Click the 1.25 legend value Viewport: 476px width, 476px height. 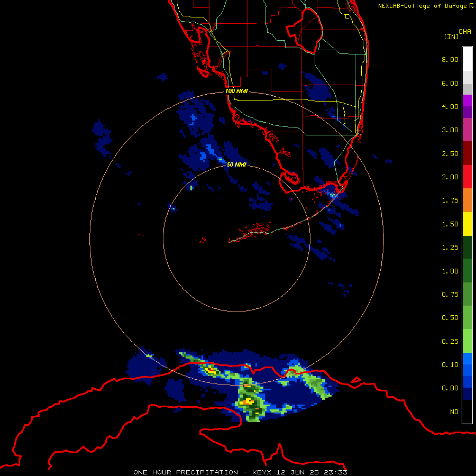click(x=450, y=248)
